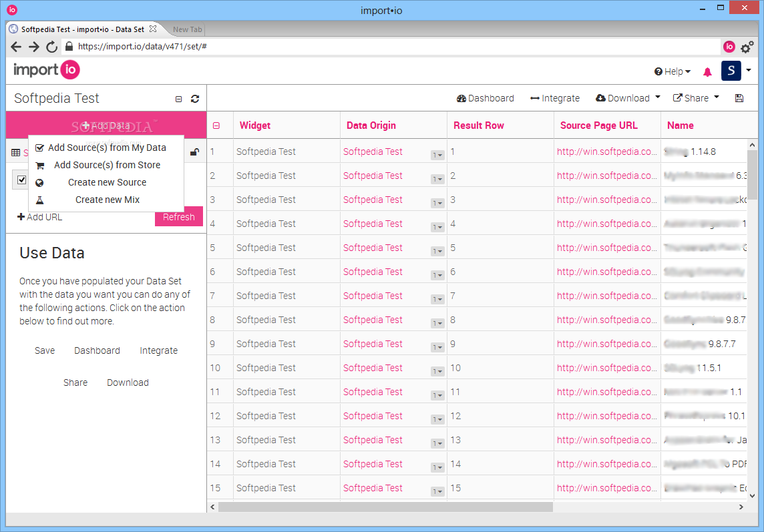
Task: Click the collapse icon in table header
Action: tap(216, 125)
